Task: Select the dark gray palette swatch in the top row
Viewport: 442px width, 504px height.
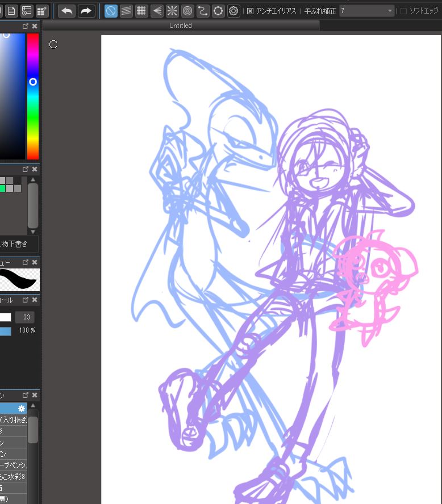Action: coord(18,180)
